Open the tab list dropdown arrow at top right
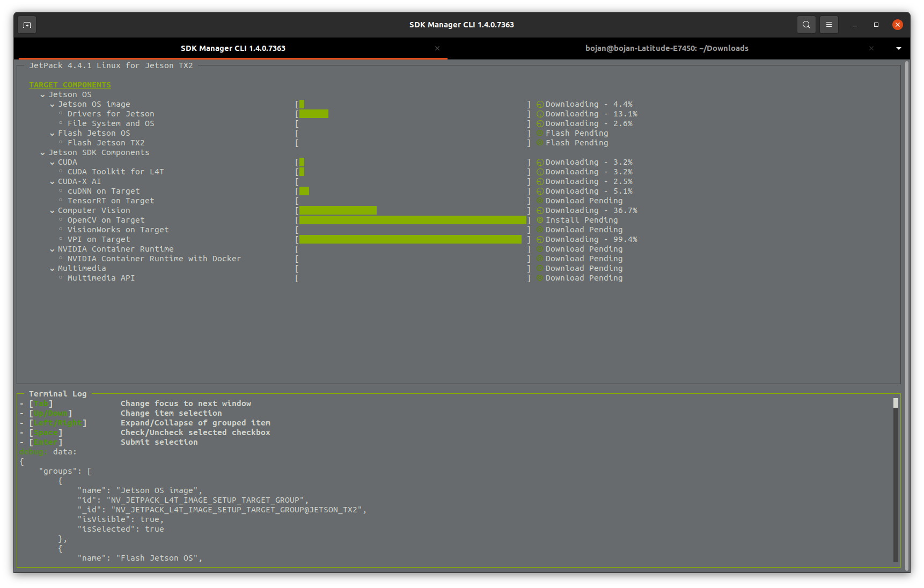Viewport: 924px width, 588px height. point(898,48)
